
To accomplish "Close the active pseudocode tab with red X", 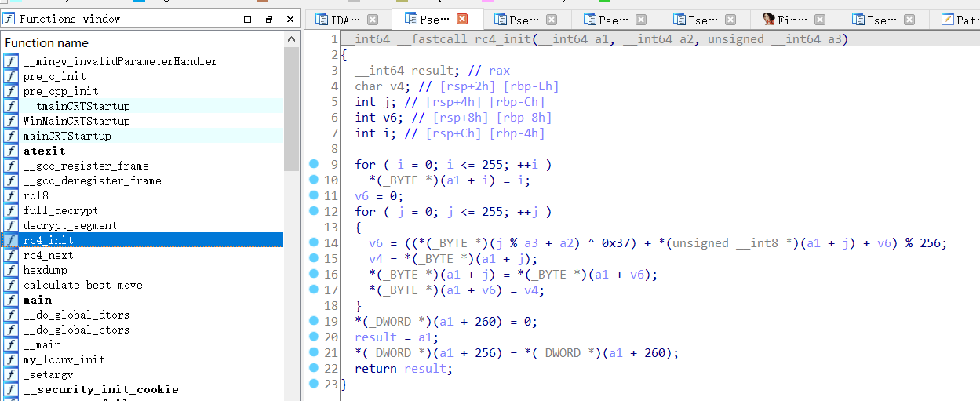I will point(462,20).
